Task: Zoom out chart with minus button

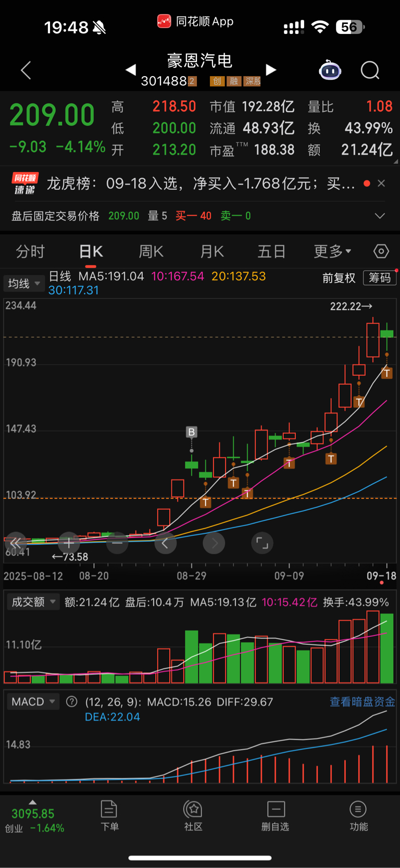Action: click(x=117, y=543)
